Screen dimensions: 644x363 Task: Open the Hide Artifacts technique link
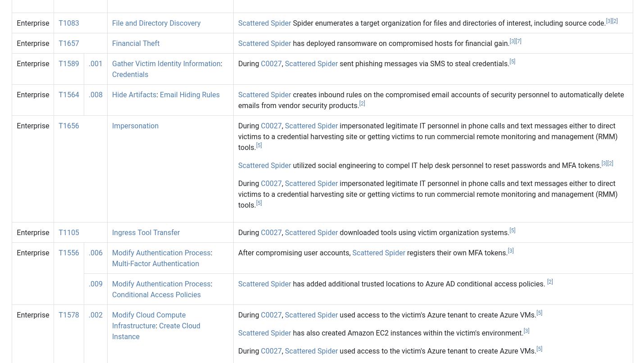pyautogui.click(x=134, y=95)
